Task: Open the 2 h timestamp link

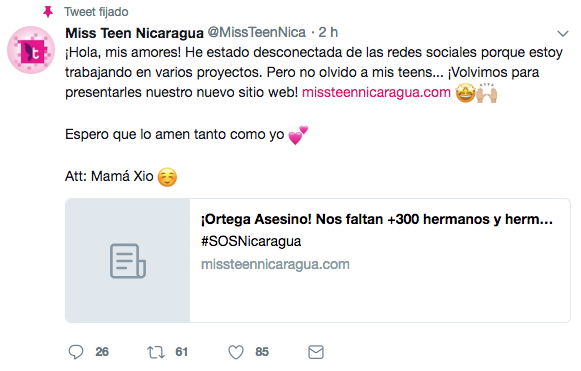Action: coord(328,33)
